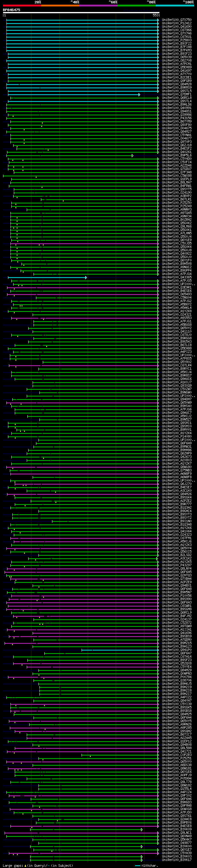
Task: Open last hit UniRef100_B3VK17
Action: (x=176, y=860)
